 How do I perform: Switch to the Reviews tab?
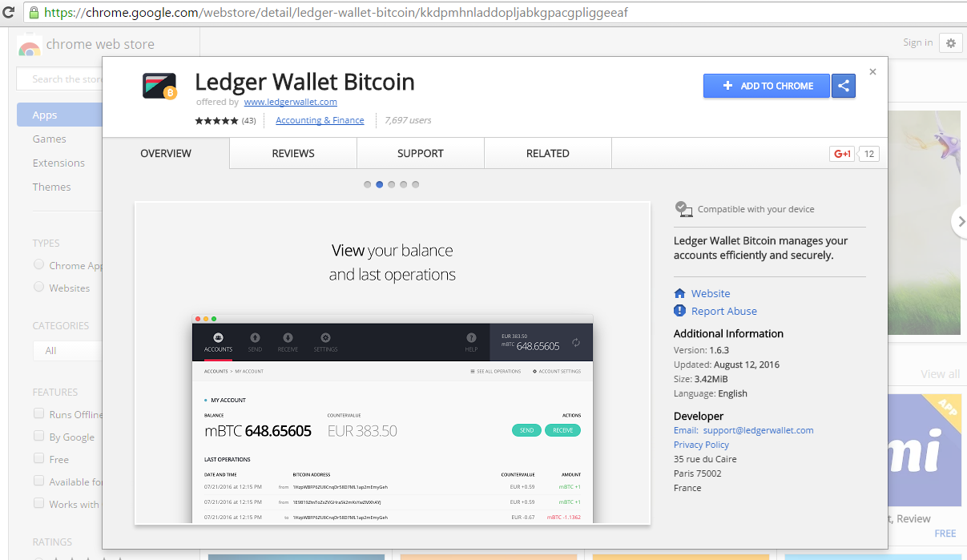click(x=293, y=153)
